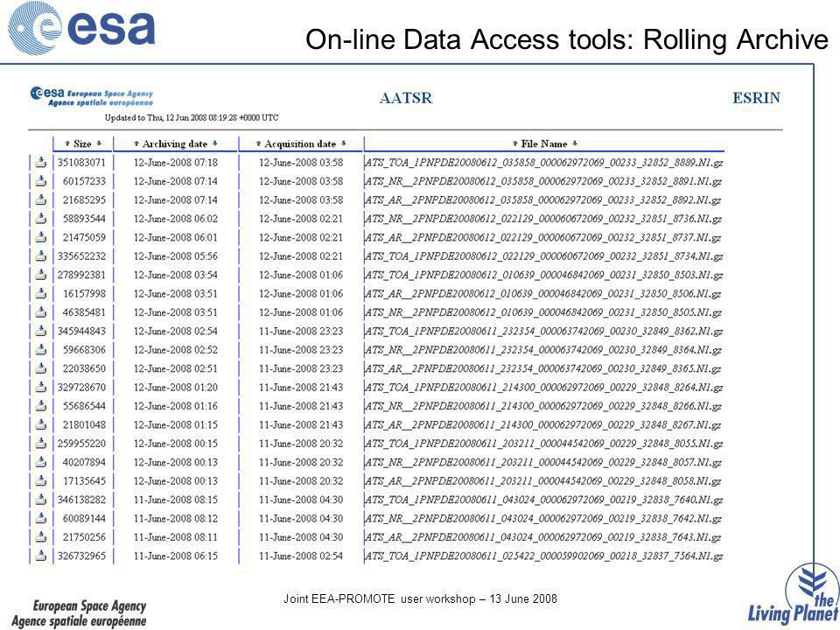The height and width of the screenshot is (630, 840).
Task: Sort Acquisition date descending via down arrow
Action: [343, 143]
